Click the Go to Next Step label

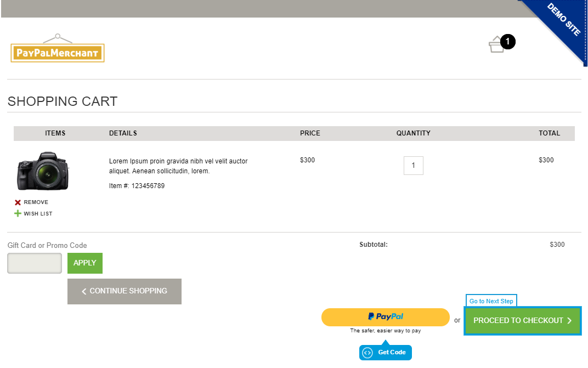click(x=491, y=301)
